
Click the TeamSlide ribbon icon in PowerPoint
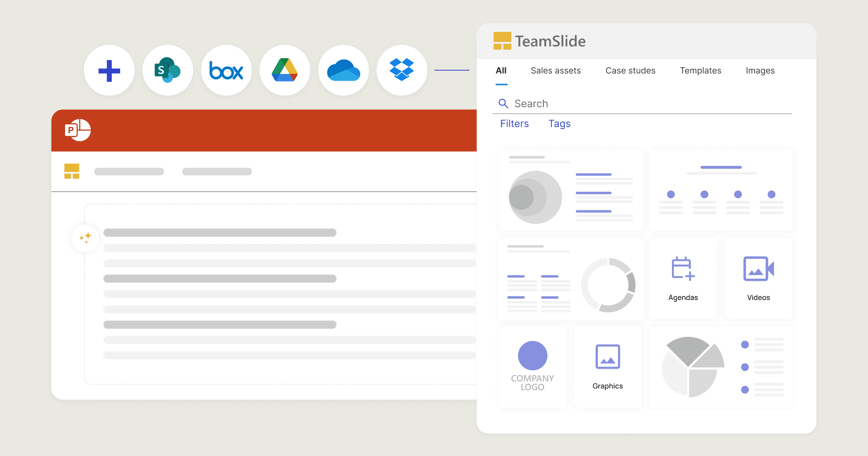72,171
